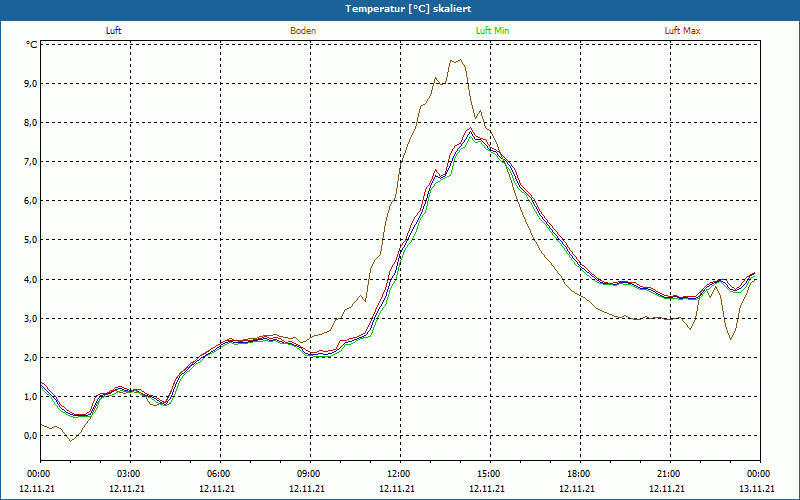Click the Luft Max legend label
This screenshot has width=800, height=500.
682,31
